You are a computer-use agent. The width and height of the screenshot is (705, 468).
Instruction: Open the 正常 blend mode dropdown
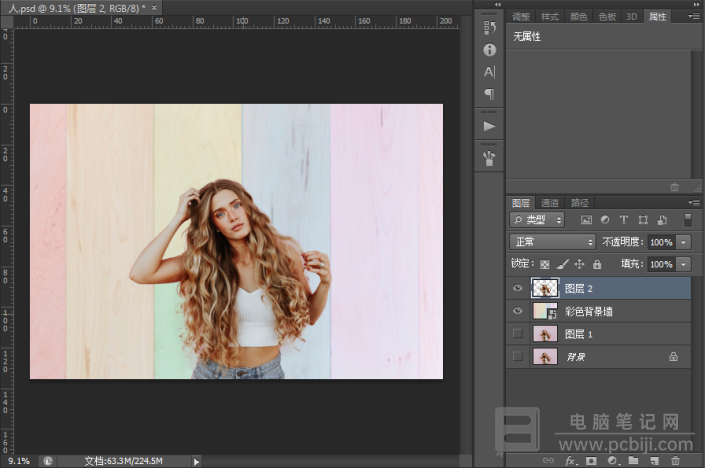[553, 242]
